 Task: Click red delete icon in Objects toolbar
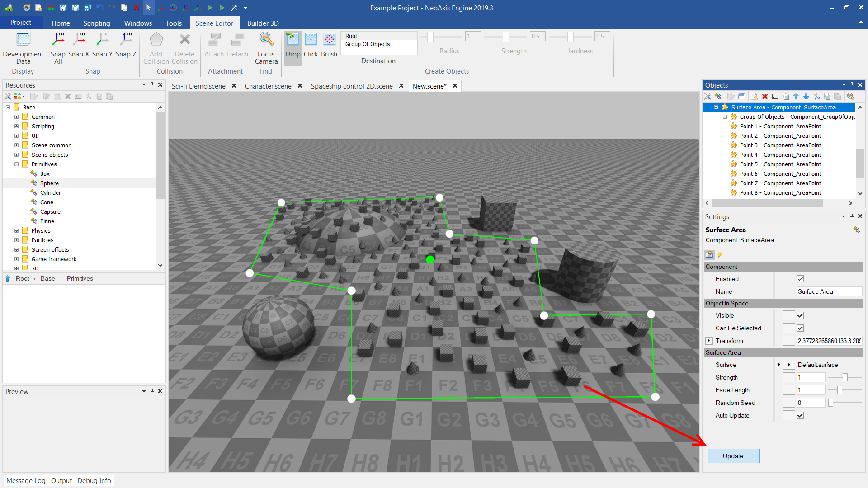(765, 96)
